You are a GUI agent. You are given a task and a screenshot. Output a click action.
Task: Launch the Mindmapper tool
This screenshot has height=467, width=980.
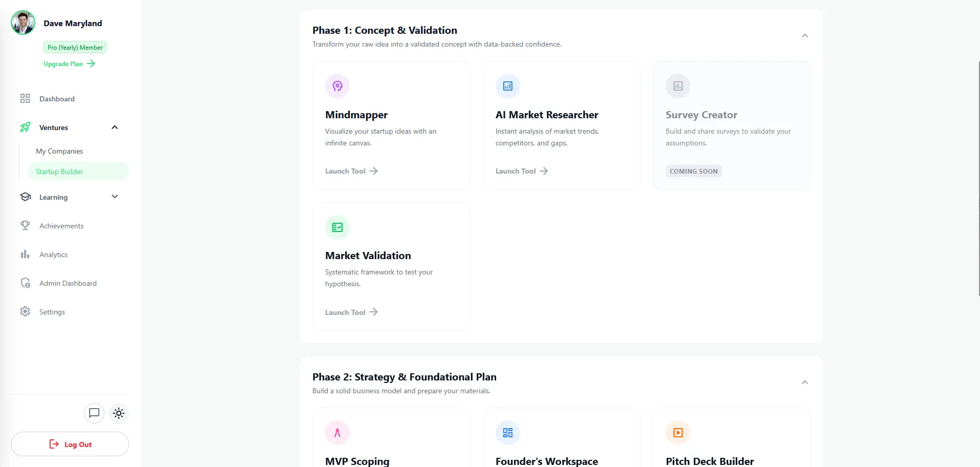[x=351, y=171]
